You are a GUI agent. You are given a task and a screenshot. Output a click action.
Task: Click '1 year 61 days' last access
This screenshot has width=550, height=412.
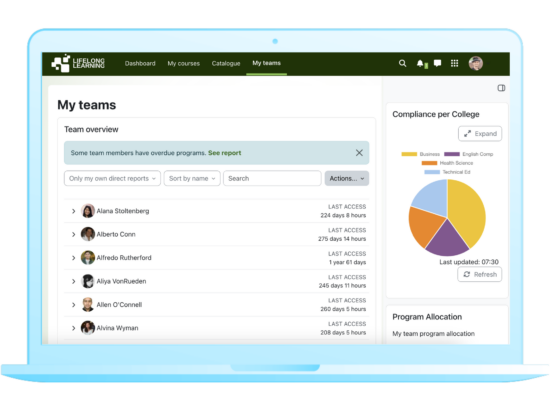click(347, 262)
